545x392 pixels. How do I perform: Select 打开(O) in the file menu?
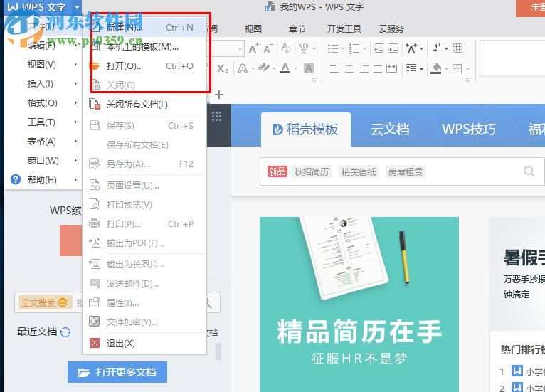tap(144, 66)
